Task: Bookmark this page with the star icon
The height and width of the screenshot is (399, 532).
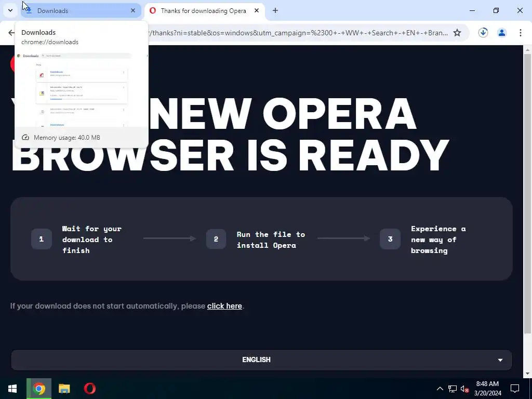Action: pos(457,33)
